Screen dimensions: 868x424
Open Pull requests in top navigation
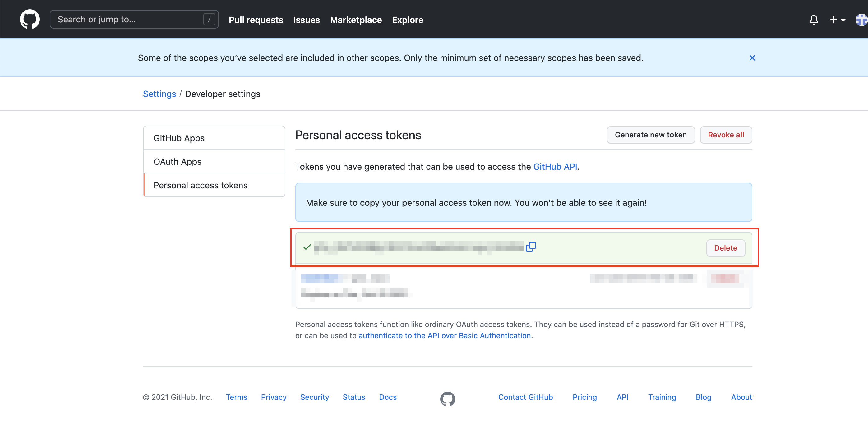point(256,20)
